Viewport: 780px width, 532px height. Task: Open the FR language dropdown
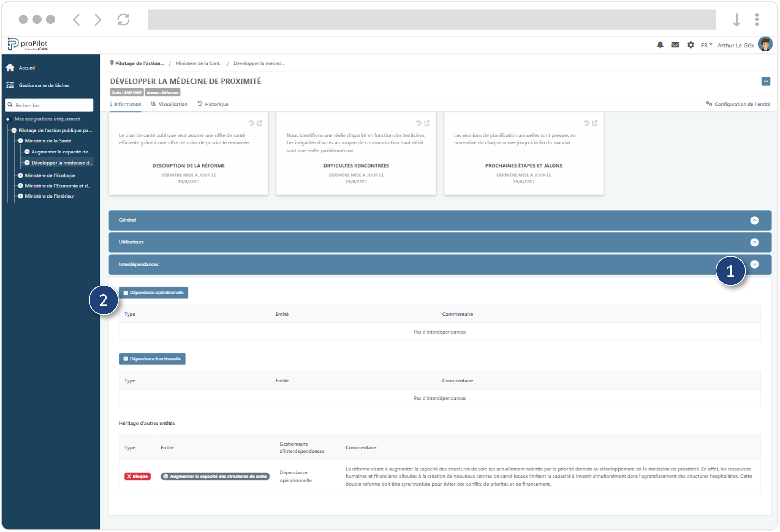706,45
